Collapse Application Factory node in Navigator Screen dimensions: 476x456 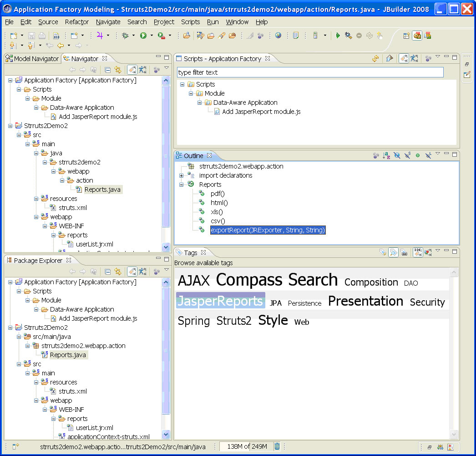pos(10,80)
